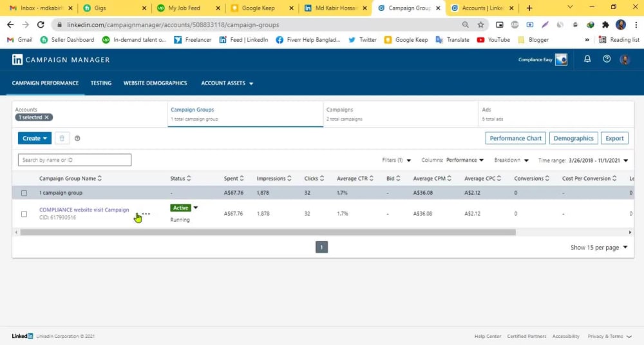Screen dimensions: 644x345
Task: Switch to Website Demographics tab
Action: [x=155, y=83]
